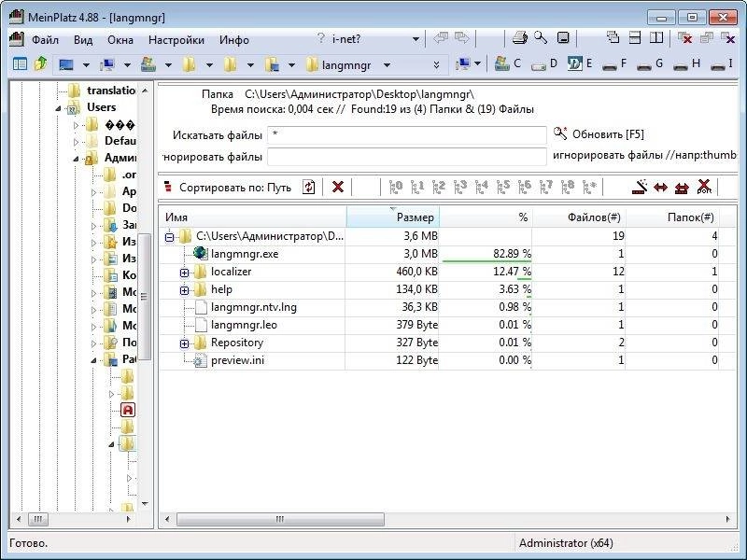The image size is (747, 560).
Task: Click the folder-up green arrow icon
Action: coord(41,63)
